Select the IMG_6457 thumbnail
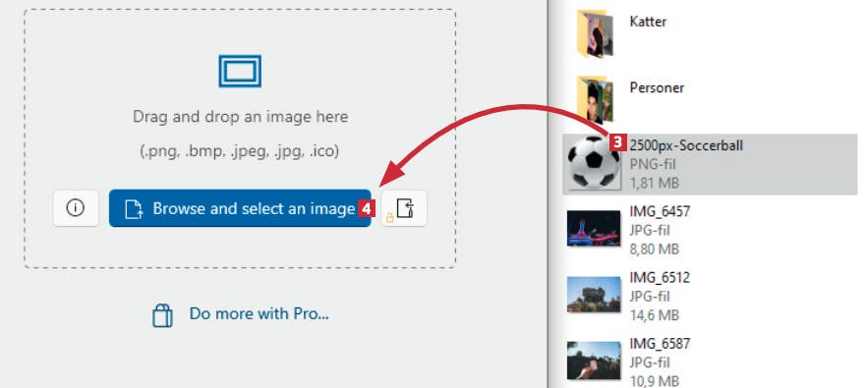 click(x=594, y=228)
